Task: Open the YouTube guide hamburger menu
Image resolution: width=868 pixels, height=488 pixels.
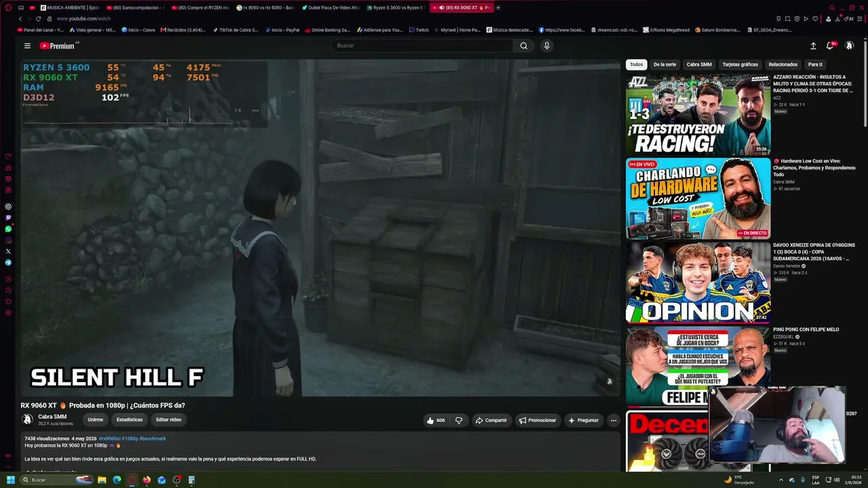Action: tap(27, 46)
